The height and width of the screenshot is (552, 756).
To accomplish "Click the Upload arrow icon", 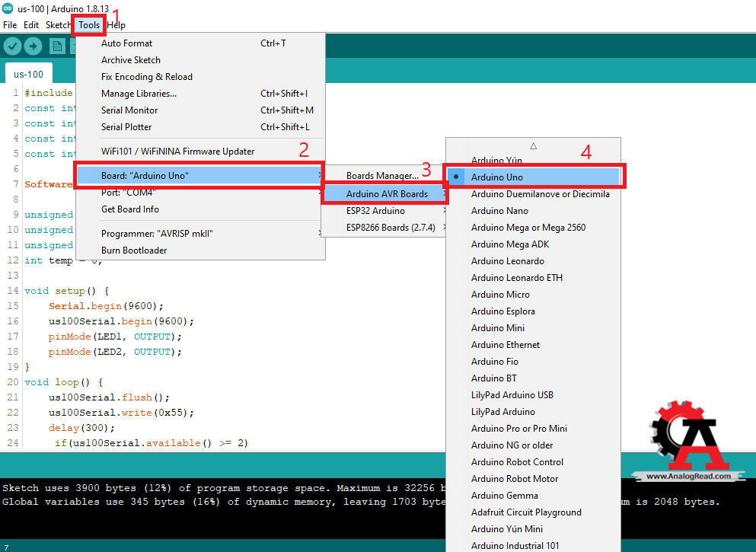I will pos(33,46).
